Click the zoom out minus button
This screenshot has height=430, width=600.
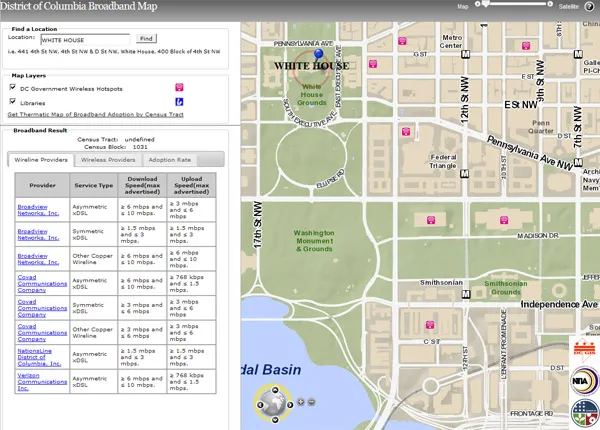[311, 402]
